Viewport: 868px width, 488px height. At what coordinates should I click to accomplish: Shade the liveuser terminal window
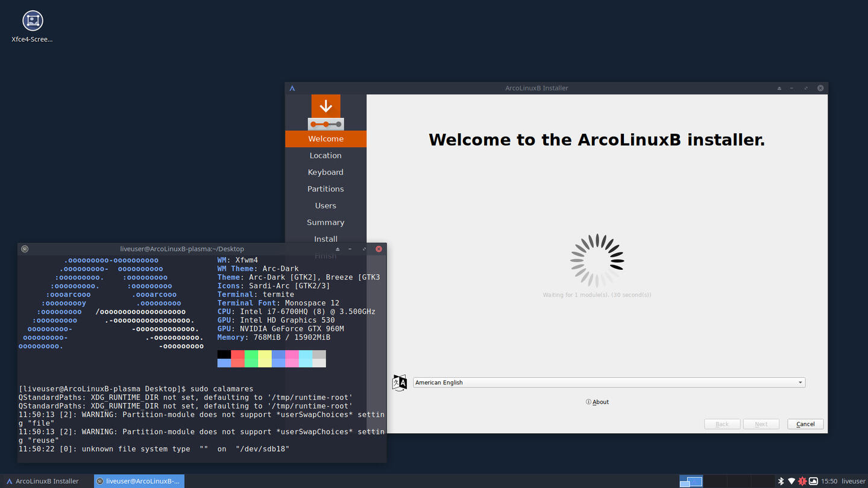(x=338, y=249)
